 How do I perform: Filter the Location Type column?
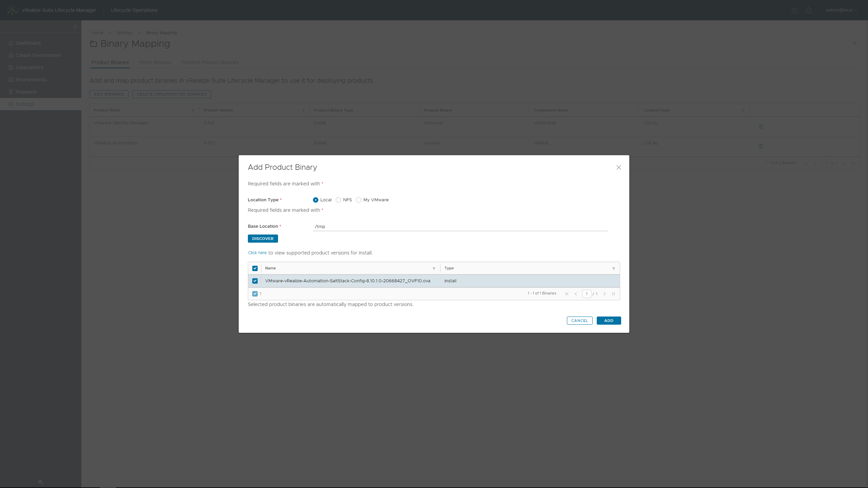(743, 110)
